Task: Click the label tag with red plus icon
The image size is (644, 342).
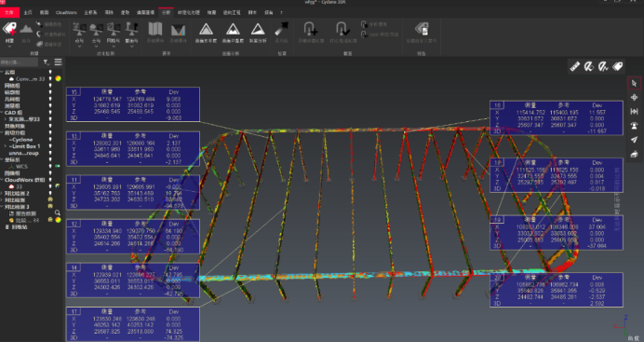Action: pyautogui.click(x=9, y=29)
